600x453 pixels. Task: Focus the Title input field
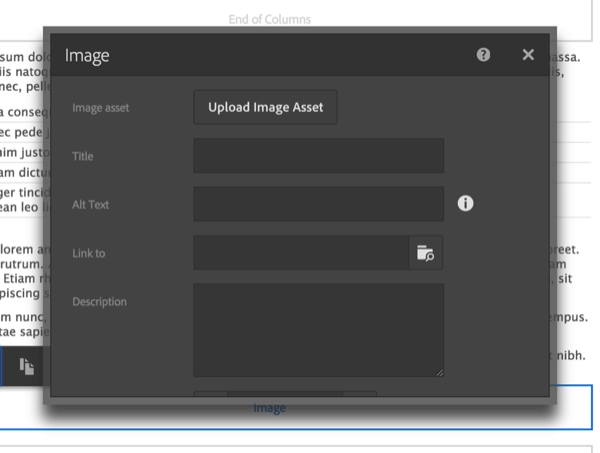pyautogui.click(x=319, y=156)
